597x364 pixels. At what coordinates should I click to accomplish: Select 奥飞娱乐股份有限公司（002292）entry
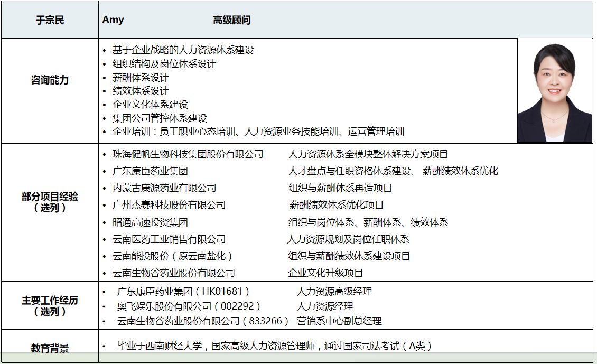189,306
